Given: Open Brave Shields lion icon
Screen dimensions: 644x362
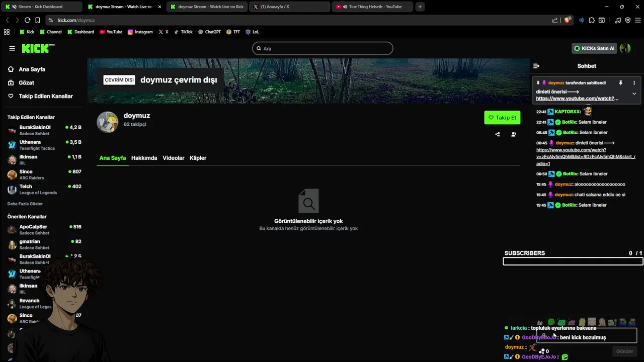Looking at the screenshot, I should (x=568, y=20).
